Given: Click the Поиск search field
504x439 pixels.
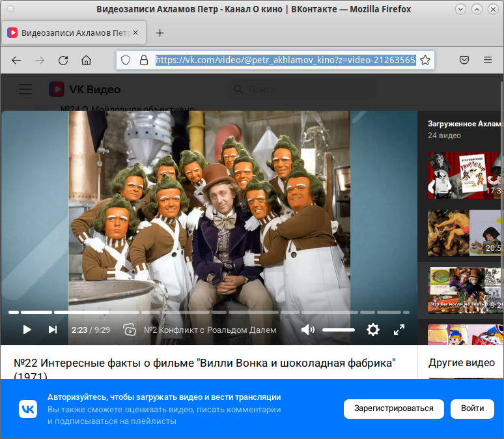Looking at the screenshot, I should tap(301, 89).
